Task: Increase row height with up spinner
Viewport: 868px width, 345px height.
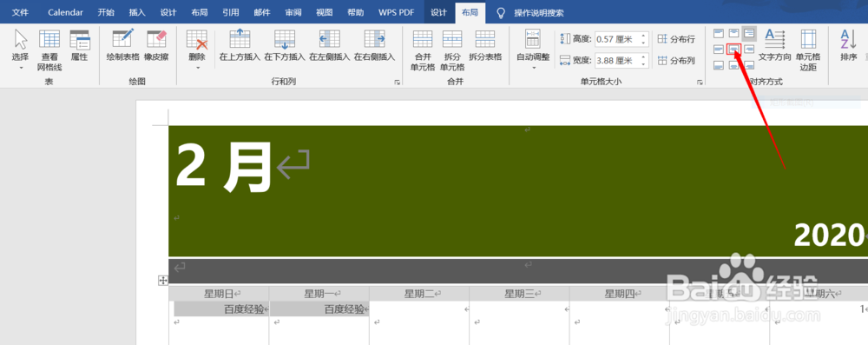Action: click(x=644, y=36)
